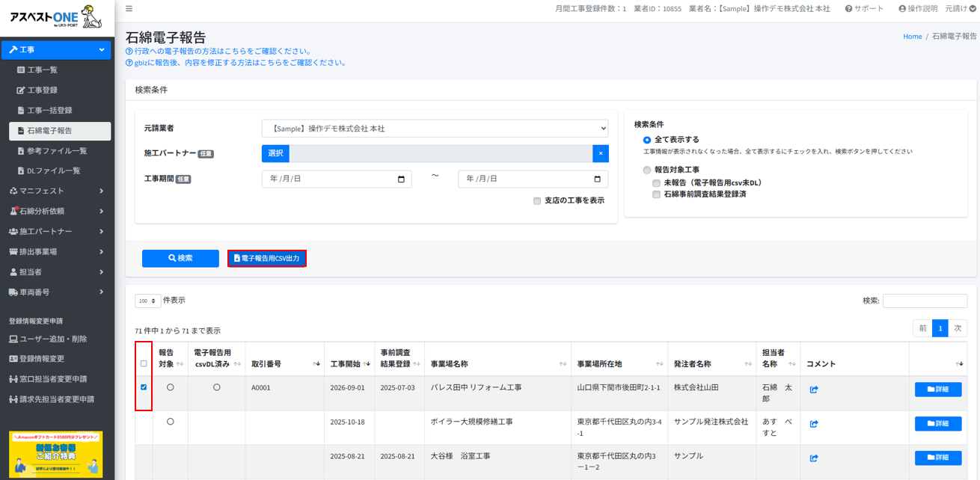The width and height of the screenshot is (980, 480).
Task: Clear 施工パートナー with the x button
Action: pos(600,153)
